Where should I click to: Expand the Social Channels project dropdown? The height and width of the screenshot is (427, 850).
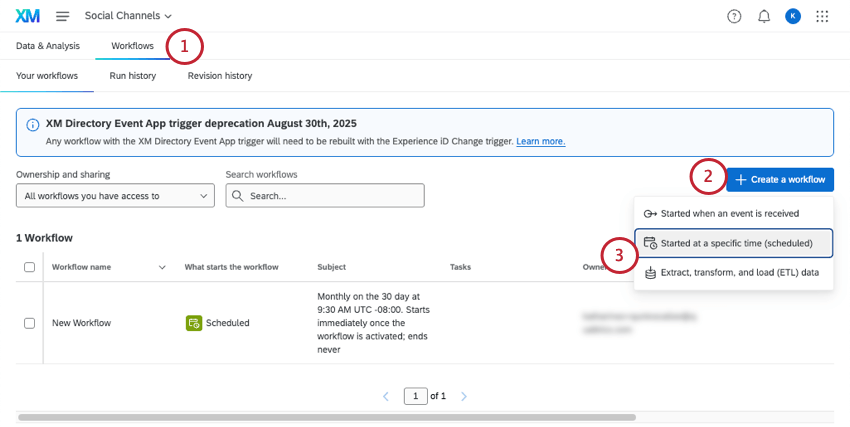[x=127, y=16]
